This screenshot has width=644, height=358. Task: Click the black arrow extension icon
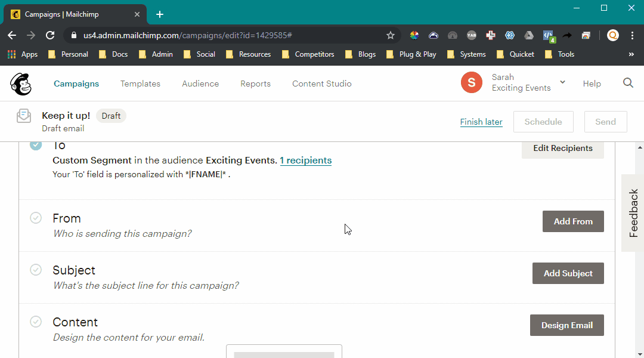pyautogui.click(x=567, y=35)
